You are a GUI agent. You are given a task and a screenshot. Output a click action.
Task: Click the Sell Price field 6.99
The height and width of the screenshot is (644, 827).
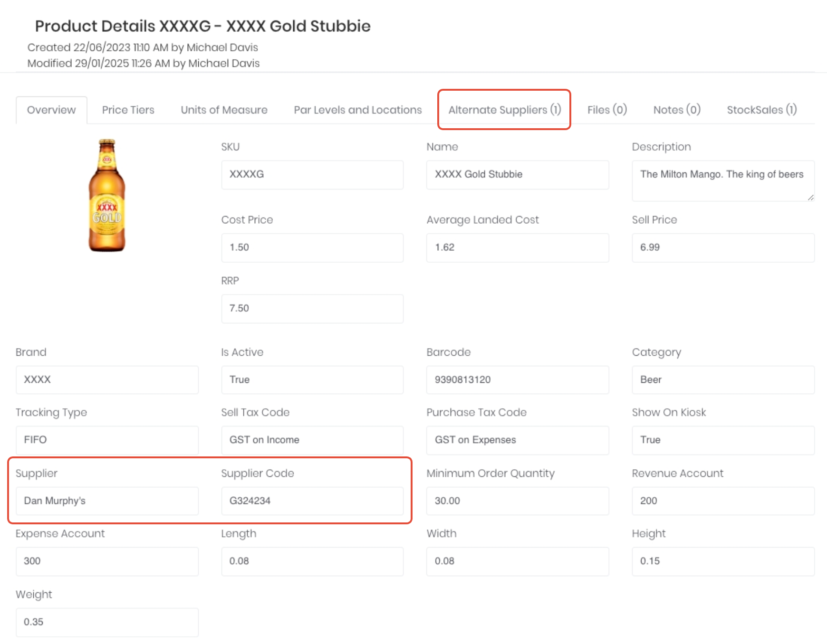pos(723,247)
